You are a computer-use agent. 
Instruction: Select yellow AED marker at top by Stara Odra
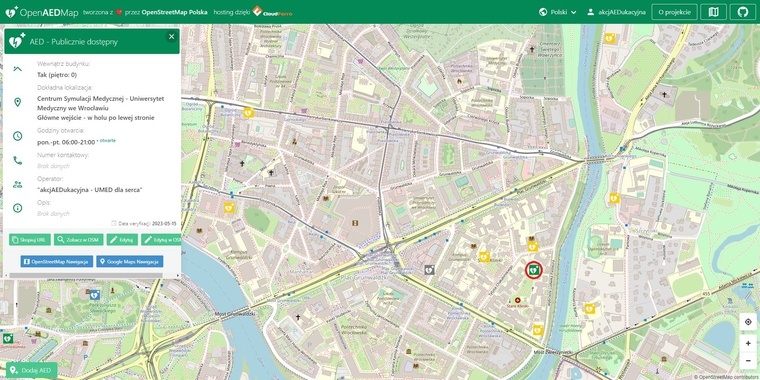point(610,38)
